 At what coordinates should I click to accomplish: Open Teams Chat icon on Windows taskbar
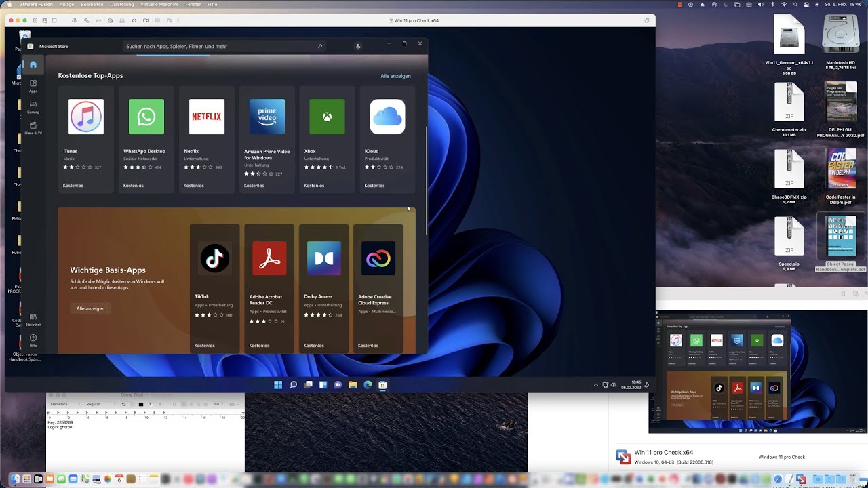pos(338,385)
